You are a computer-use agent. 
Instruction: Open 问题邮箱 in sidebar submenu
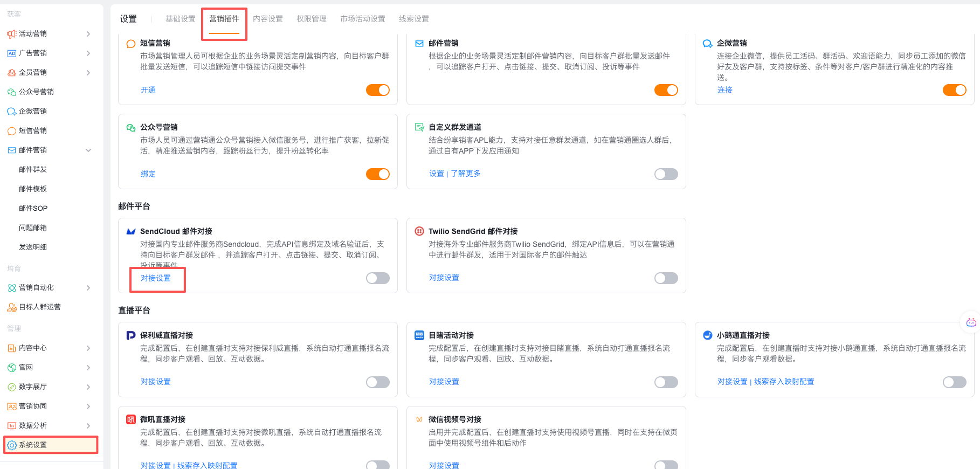coord(33,228)
